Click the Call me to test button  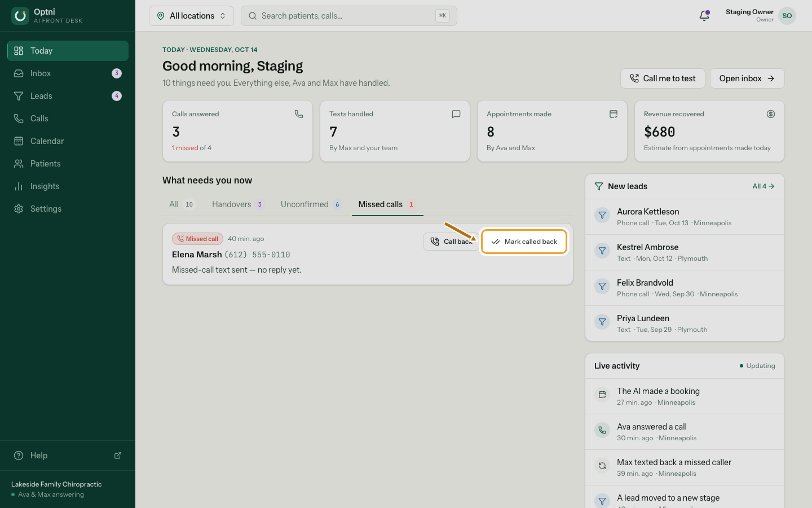(663, 78)
